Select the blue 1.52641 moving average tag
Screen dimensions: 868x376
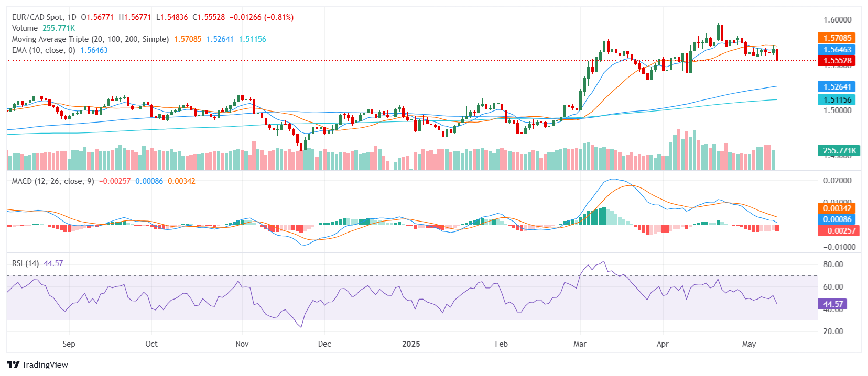[x=837, y=87]
